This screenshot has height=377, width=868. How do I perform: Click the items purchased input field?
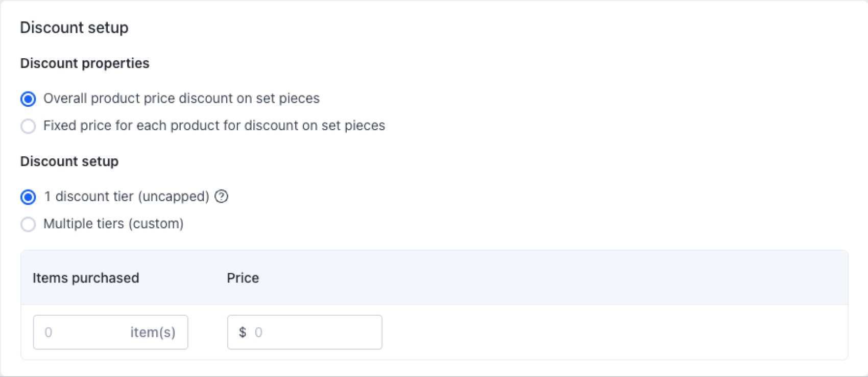(110, 332)
